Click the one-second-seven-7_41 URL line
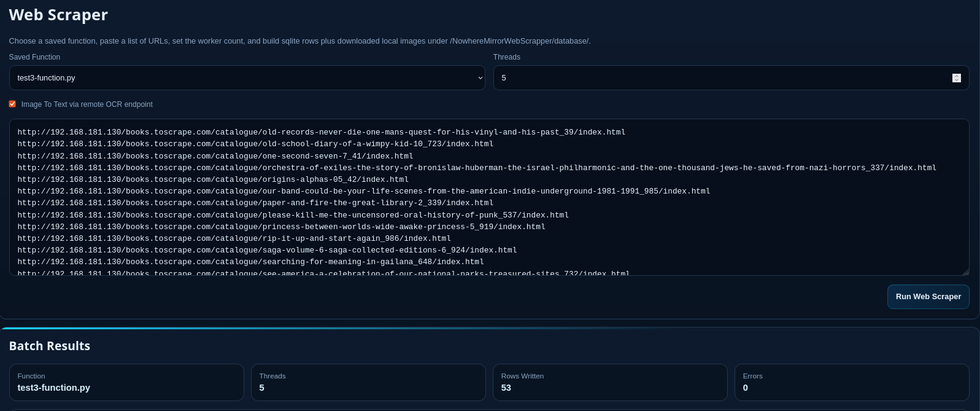Screen dimensions: 980x411 click(x=215, y=156)
